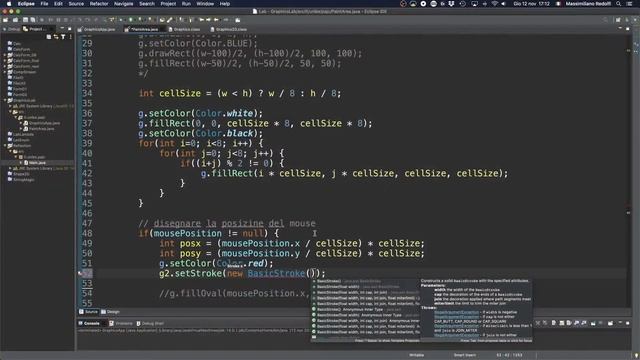
Task: Open the Run menu
Action: [186, 4]
